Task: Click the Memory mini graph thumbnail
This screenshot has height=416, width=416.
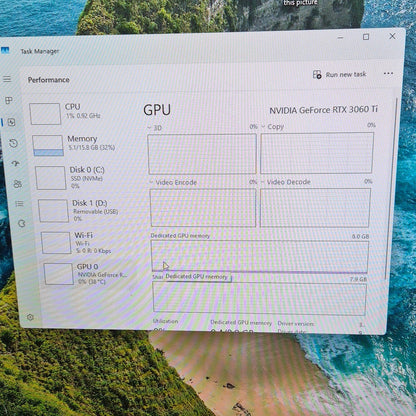Action: click(x=48, y=145)
